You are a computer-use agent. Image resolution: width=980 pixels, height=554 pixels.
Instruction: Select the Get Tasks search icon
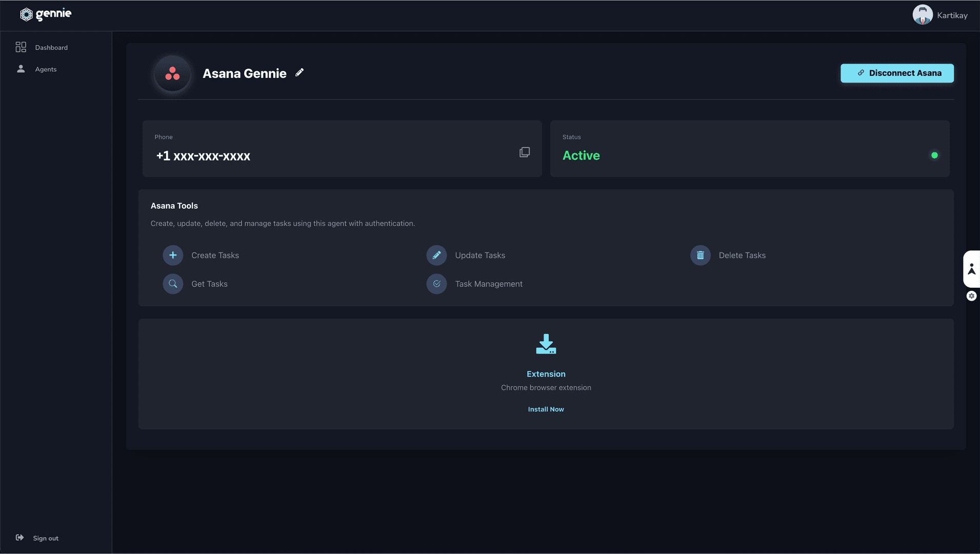(x=173, y=284)
